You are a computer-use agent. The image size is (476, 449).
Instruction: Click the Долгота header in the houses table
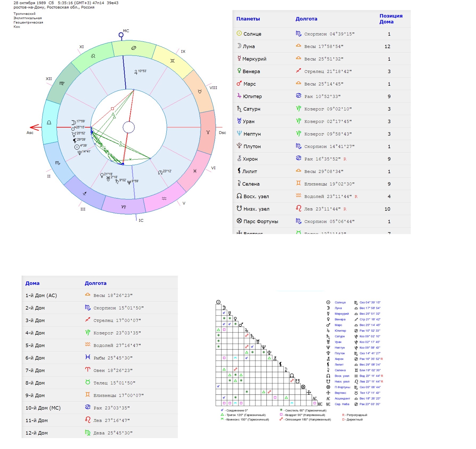point(96,283)
